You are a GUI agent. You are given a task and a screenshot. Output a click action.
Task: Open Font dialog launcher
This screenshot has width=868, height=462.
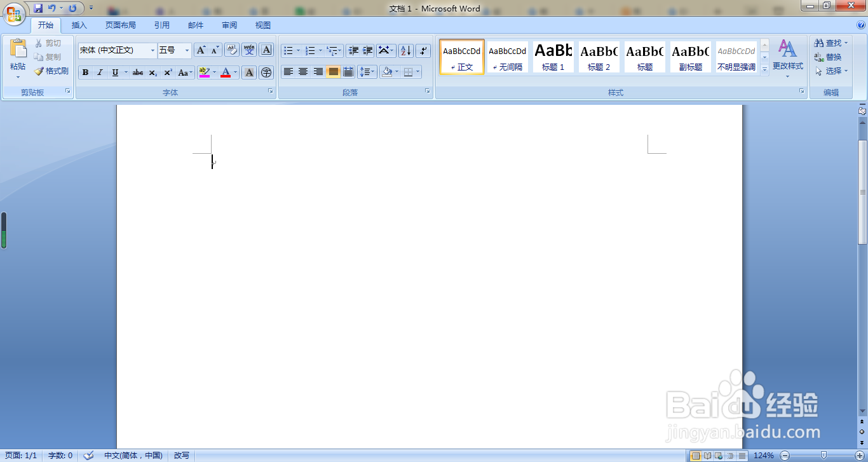pyautogui.click(x=271, y=92)
